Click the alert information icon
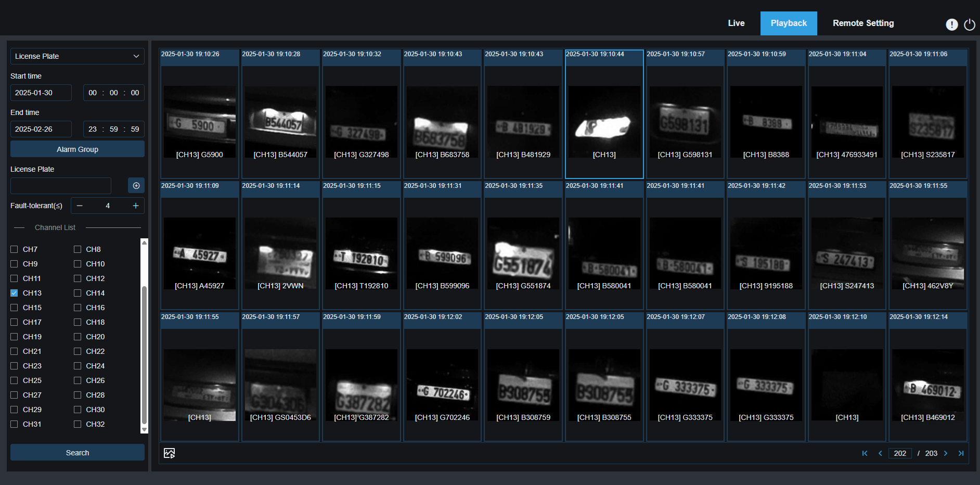 [951, 24]
